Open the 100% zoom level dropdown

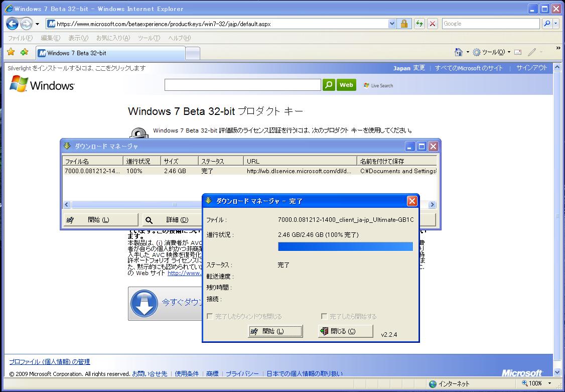click(x=550, y=383)
